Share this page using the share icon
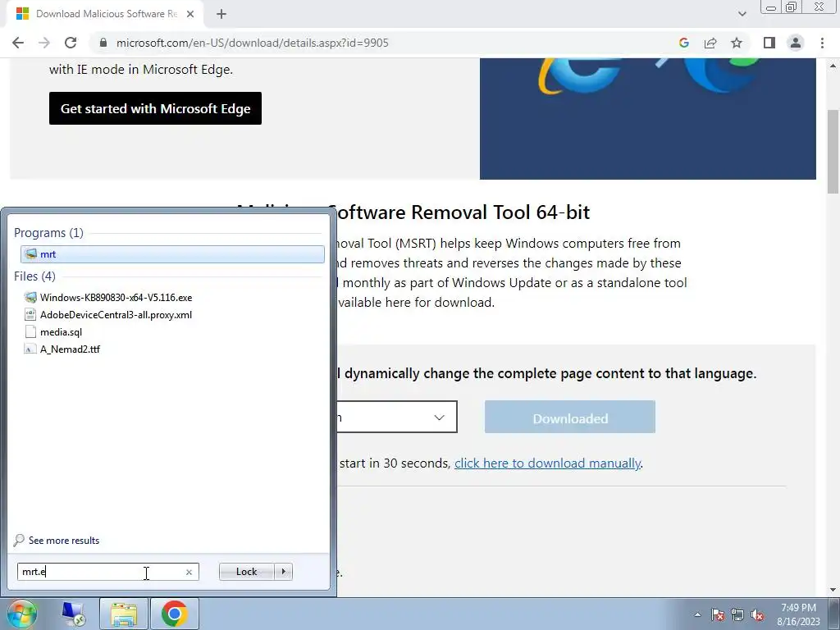 coord(710,43)
